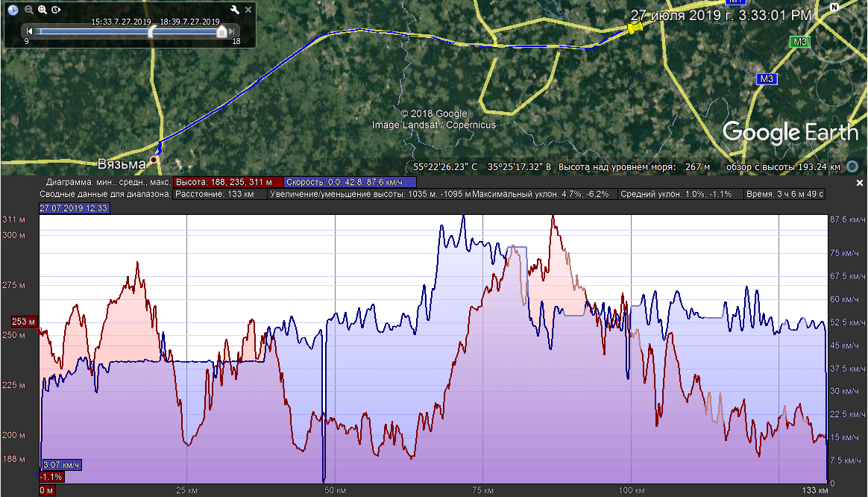Click the 27.07.2019 12:33 timestamp label
The height and width of the screenshot is (497, 868).
point(75,208)
